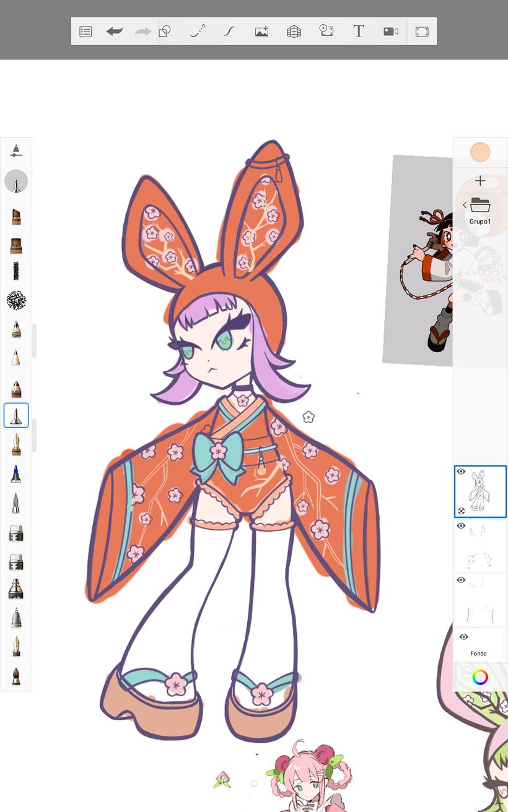Select the curved steady stroke tool
The height and width of the screenshot is (812, 508).
229,31
